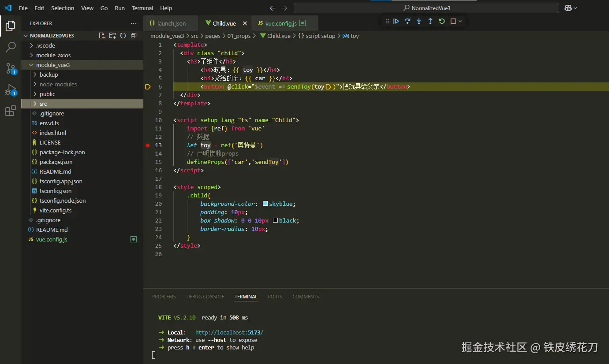Click the Continue debug button

click(396, 21)
